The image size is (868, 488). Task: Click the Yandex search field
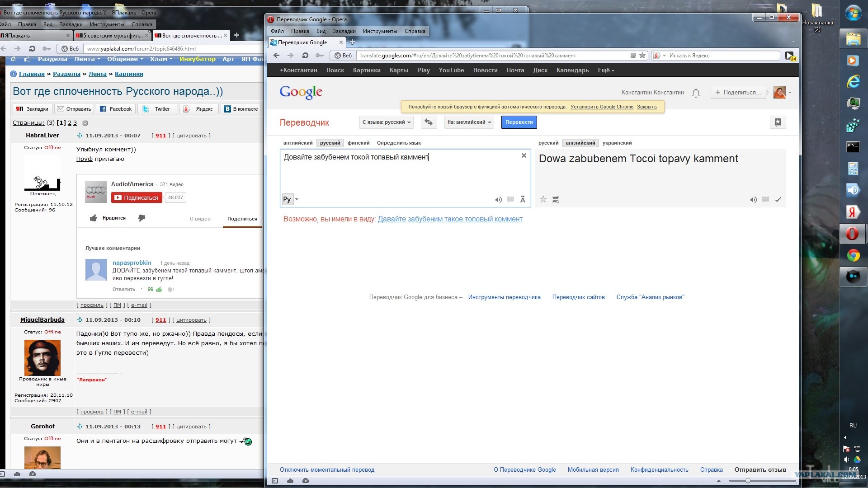pyautogui.click(x=723, y=56)
